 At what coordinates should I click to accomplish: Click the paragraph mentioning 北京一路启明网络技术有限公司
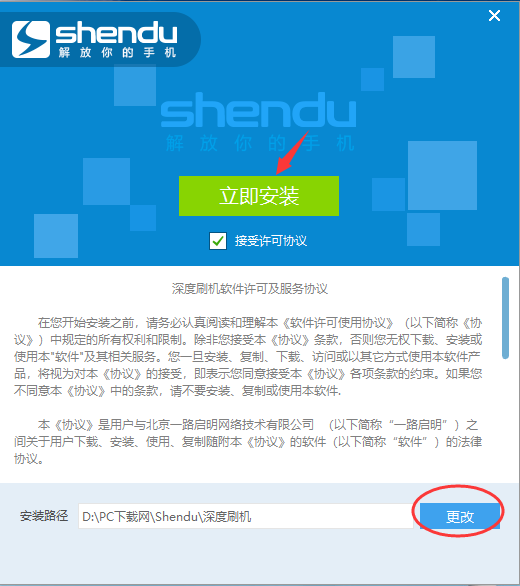click(248, 442)
